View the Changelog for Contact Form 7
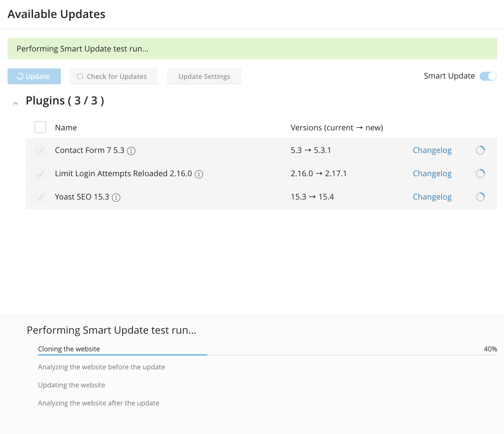 432,150
